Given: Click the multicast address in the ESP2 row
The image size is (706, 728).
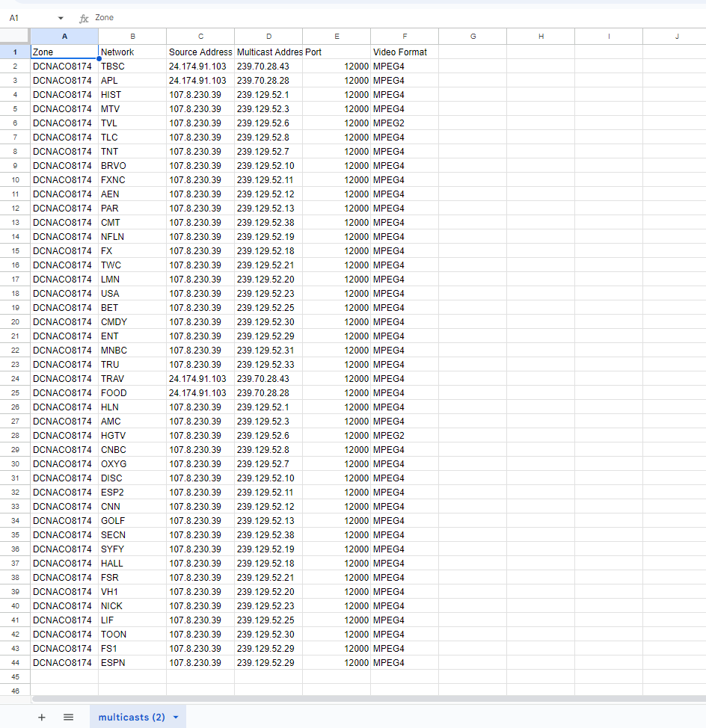Looking at the screenshot, I should pos(268,493).
